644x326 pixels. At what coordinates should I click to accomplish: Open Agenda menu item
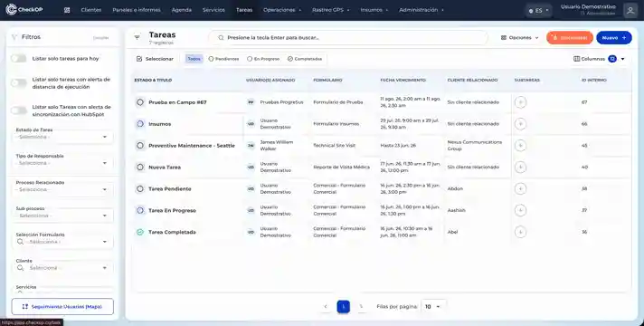pyautogui.click(x=182, y=10)
